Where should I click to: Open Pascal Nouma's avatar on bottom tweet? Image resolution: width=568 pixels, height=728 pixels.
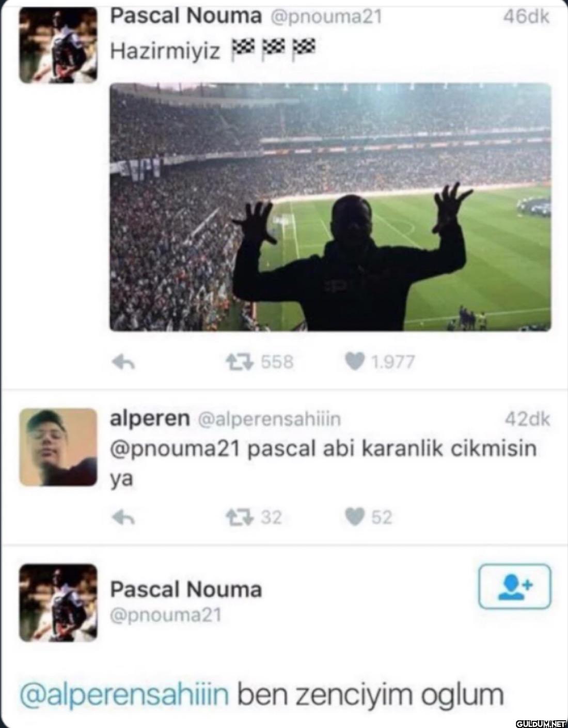58,603
